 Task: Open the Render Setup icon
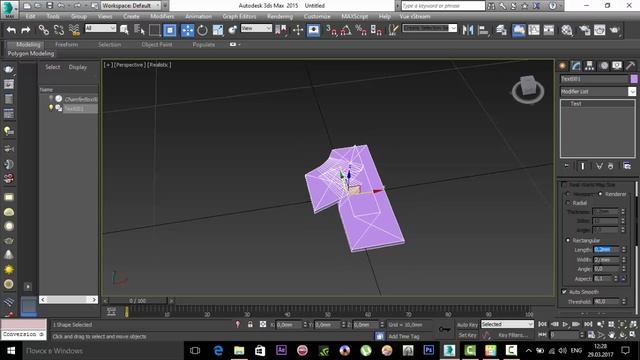[x=584, y=30]
